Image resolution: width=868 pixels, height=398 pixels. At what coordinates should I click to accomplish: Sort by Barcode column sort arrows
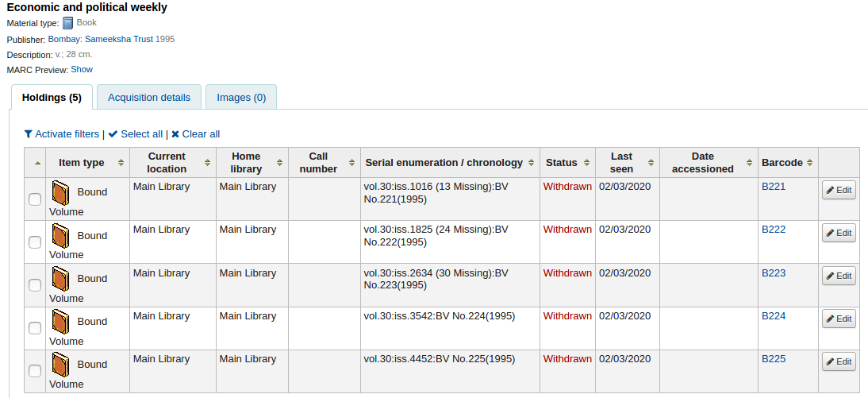pyautogui.click(x=810, y=163)
